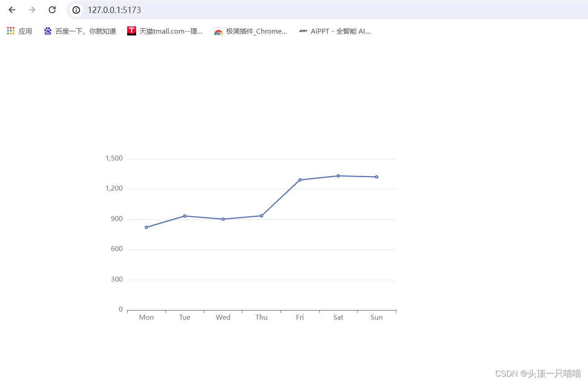Open the Tmall bookmark icon
The width and height of the screenshot is (588, 382).
(132, 31)
